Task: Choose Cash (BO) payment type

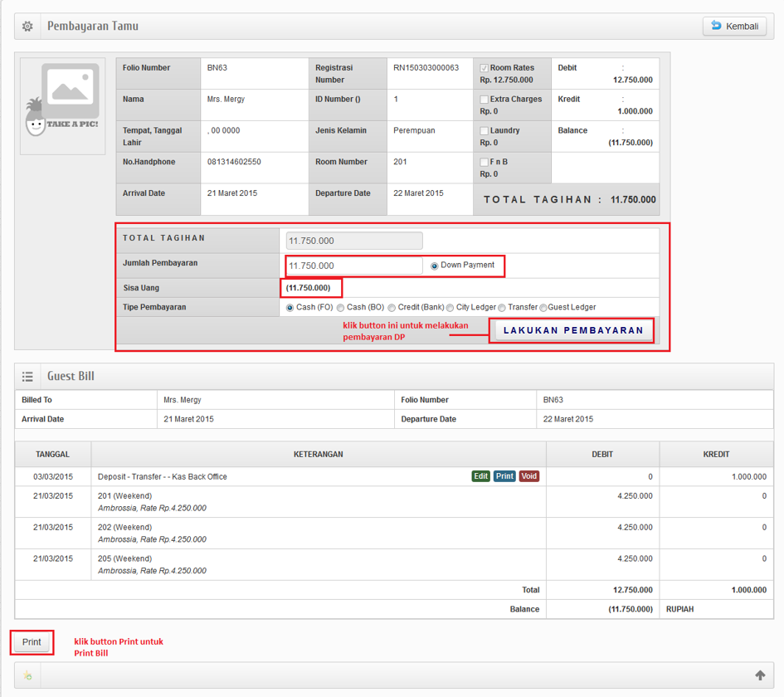Action: click(341, 308)
